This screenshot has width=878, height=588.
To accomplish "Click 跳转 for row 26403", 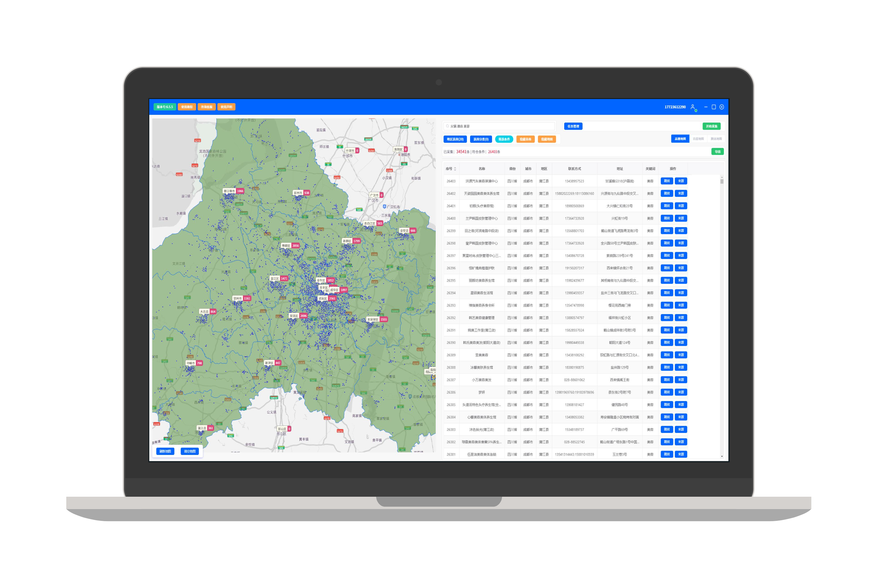I will point(667,181).
